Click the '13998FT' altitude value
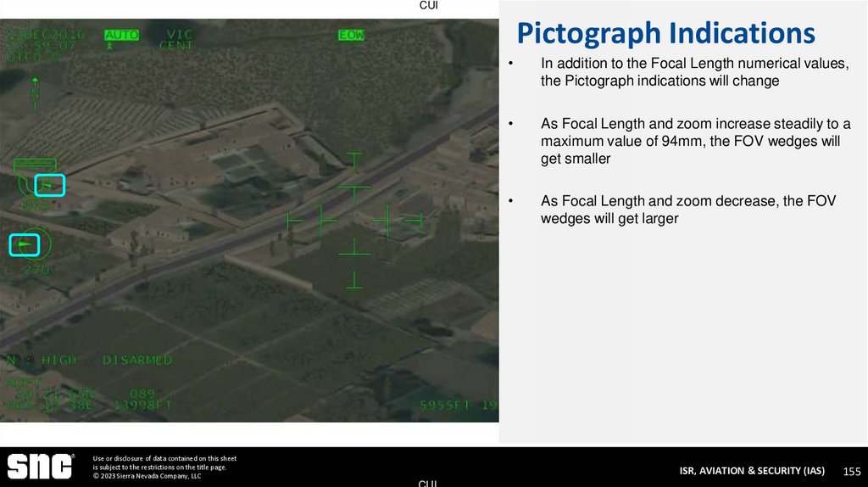The width and height of the screenshot is (868, 487). (x=142, y=406)
